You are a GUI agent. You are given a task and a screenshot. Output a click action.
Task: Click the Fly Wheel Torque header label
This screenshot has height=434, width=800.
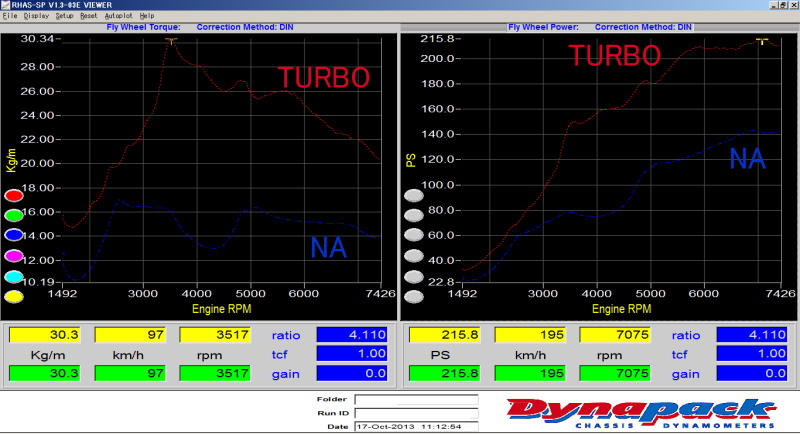(x=143, y=27)
